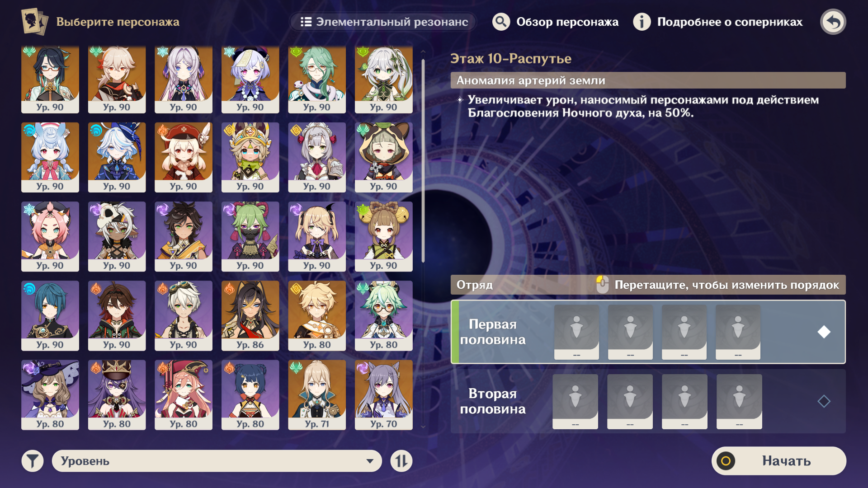Click the magnifier icon for Обзор персонажа
This screenshot has height=488, width=868.
501,22
